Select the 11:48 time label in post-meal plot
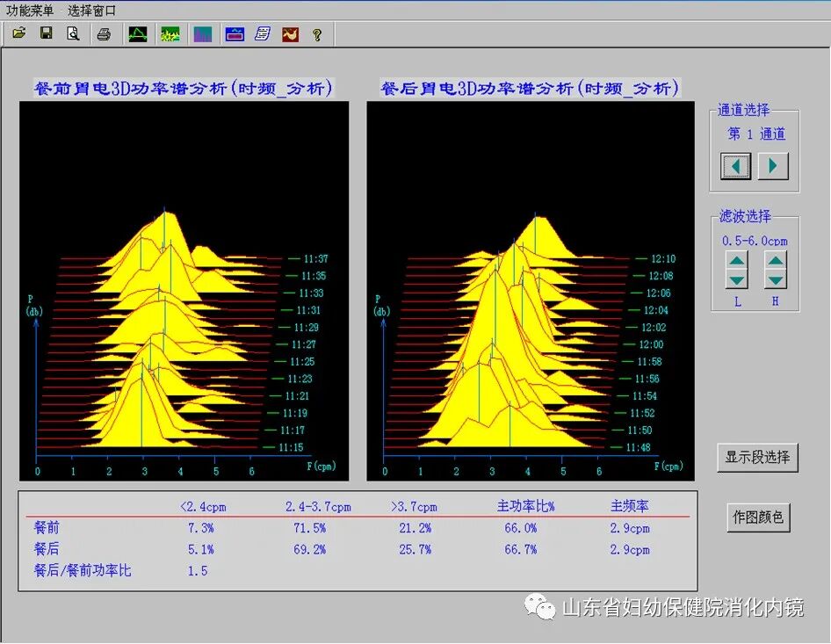Image resolution: width=831 pixels, height=644 pixels. click(x=638, y=447)
